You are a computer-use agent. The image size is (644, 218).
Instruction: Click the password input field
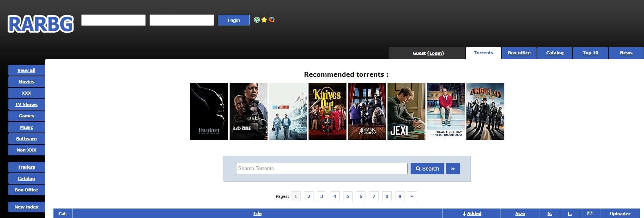[182, 20]
